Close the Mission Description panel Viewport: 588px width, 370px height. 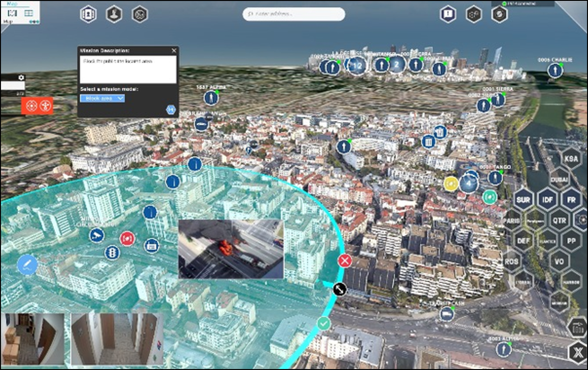pyautogui.click(x=174, y=51)
